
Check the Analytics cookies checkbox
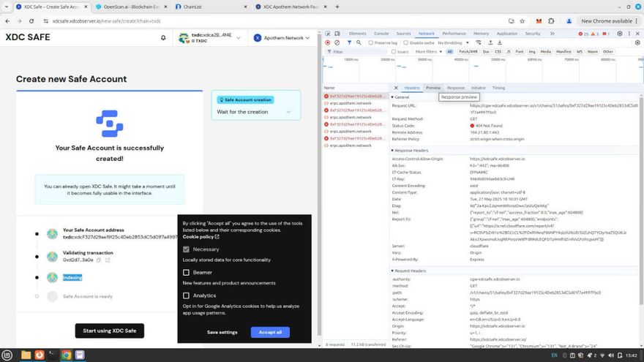click(187, 295)
